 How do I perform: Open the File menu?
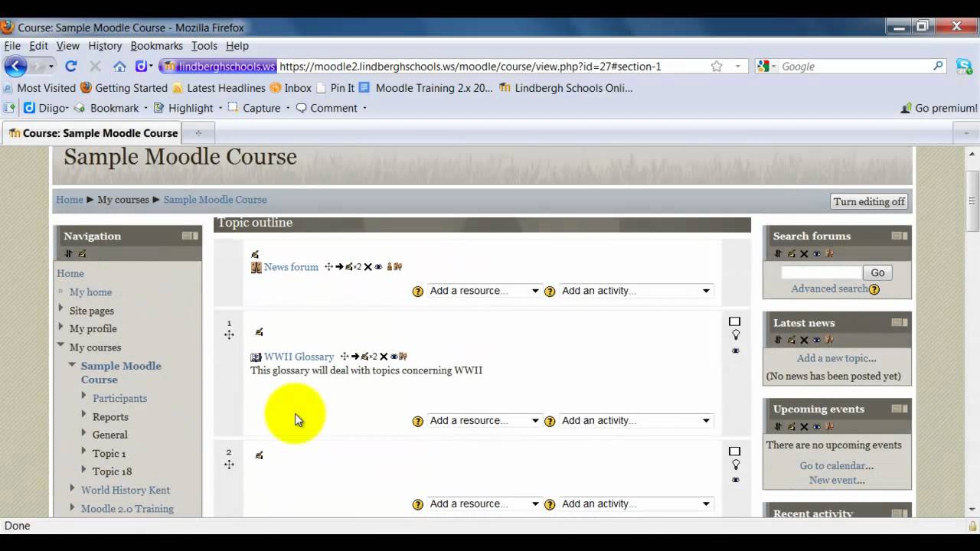pos(12,46)
